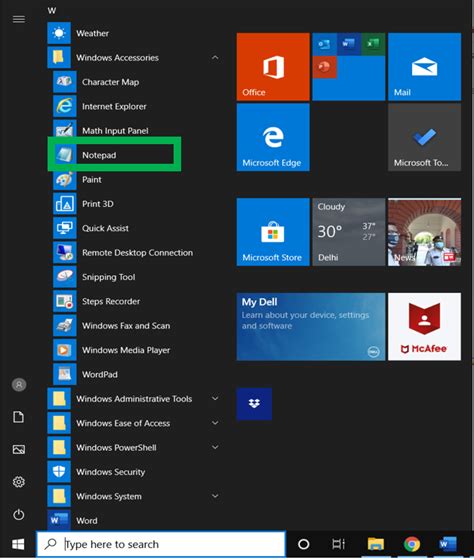Screen dimensions: 474x560
Task: Select Notepad in the app list
Action: click(x=114, y=155)
